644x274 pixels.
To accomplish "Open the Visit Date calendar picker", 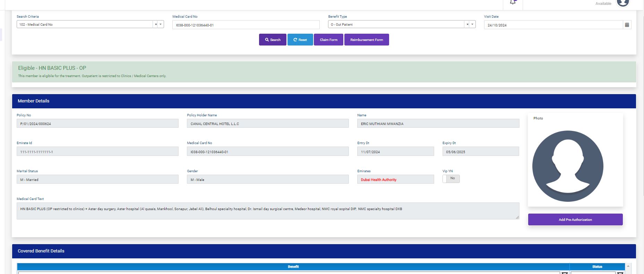I will point(627,25).
